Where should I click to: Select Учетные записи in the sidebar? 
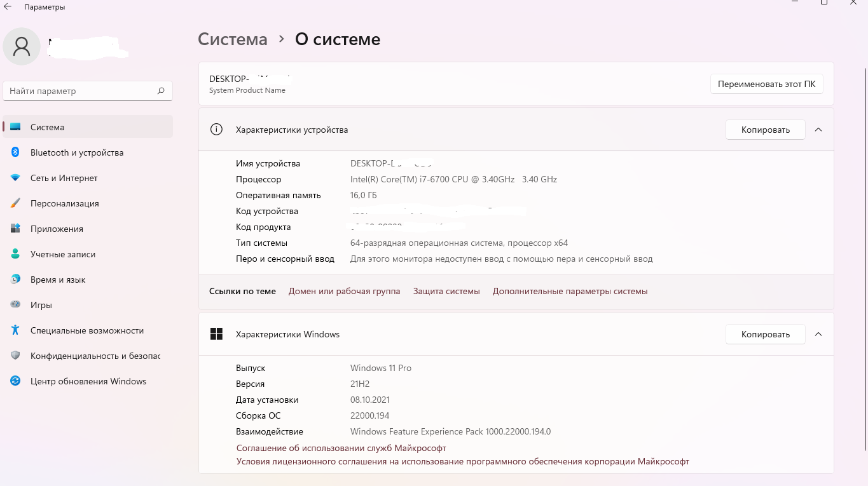tap(88, 254)
